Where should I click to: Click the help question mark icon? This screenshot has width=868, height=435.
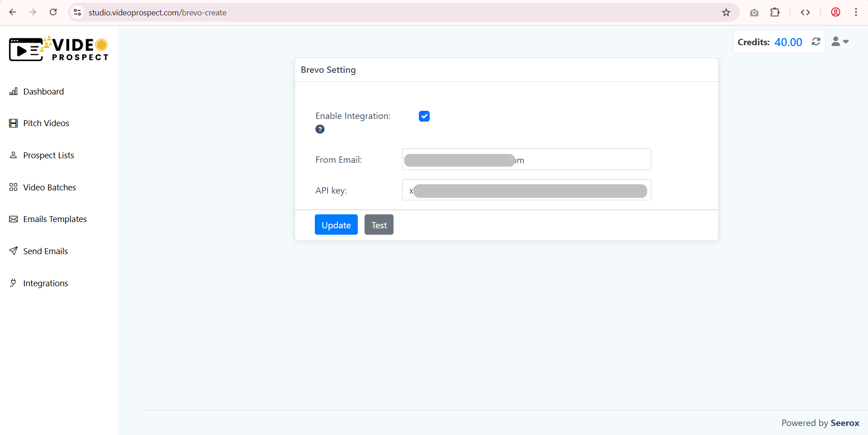320,129
